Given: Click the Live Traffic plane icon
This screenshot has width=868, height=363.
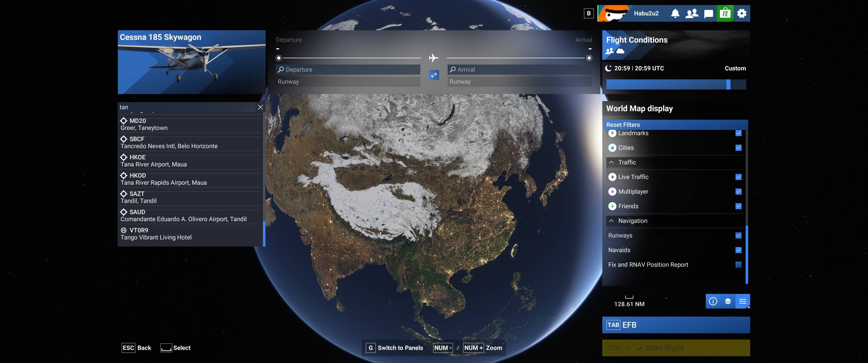Looking at the screenshot, I should click(612, 177).
